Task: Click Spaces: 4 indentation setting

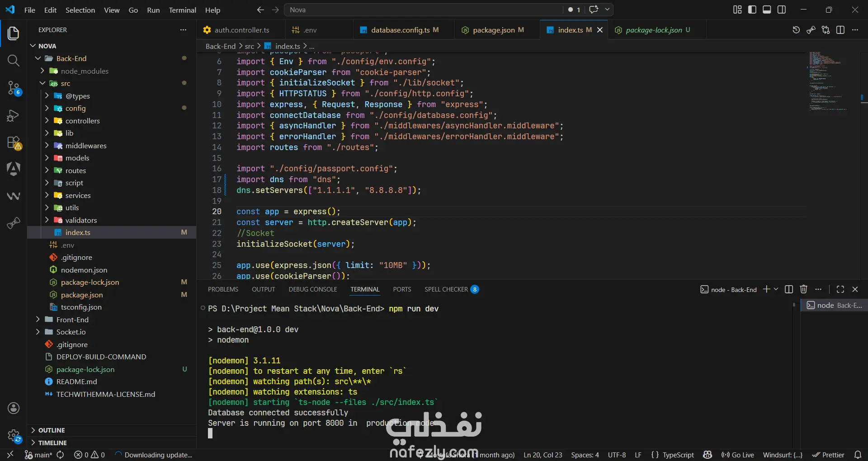Action: pos(585,455)
